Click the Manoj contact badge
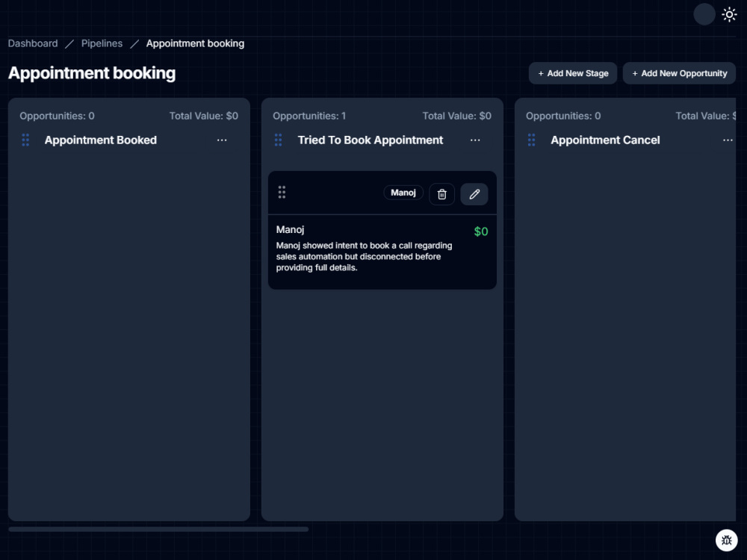The height and width of the screenshot is (560, 747). [x=403, y=193]
